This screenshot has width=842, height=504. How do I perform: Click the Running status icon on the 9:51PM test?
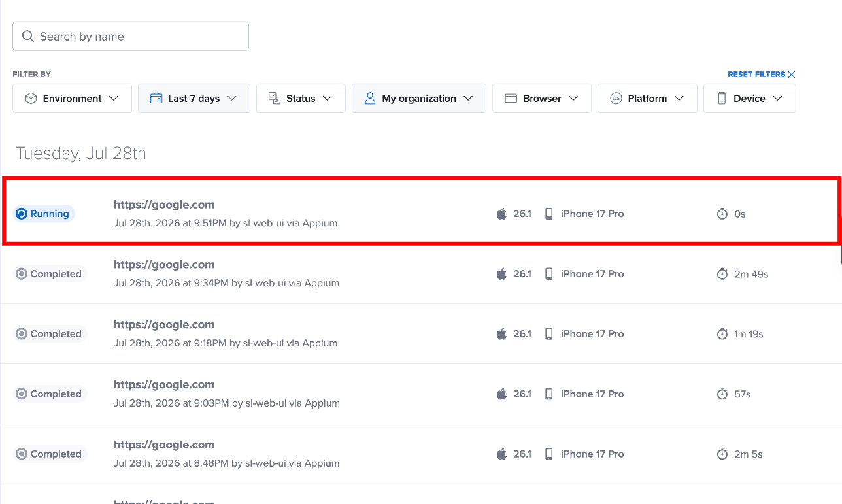click(22, 214)
